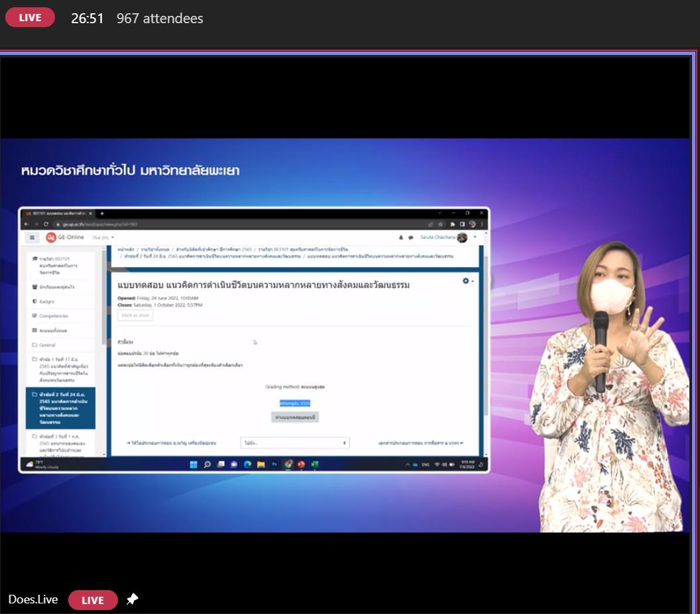
Task: Open the messages speech-bubble icon
Action: coord(411,237)
